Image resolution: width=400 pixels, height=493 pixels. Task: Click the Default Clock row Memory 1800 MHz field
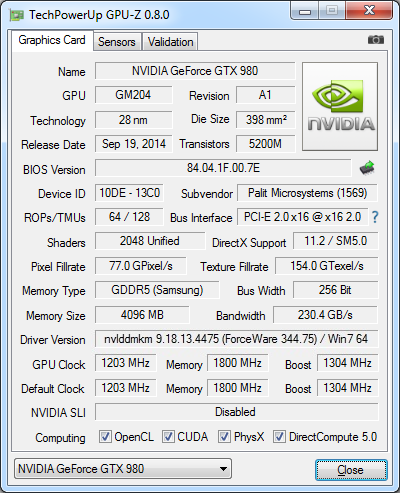coord(238,388)
